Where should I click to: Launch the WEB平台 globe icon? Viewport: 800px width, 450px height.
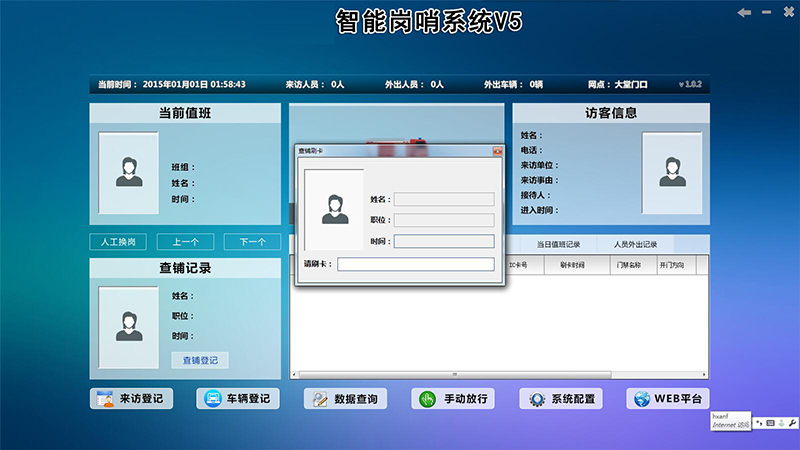click(641, 399)
